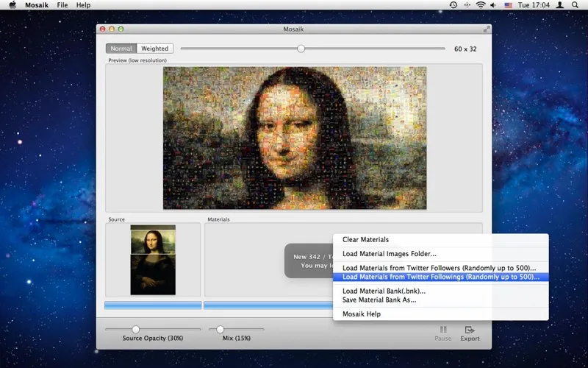Click the user account icon in menu bar

coord(560,5)
